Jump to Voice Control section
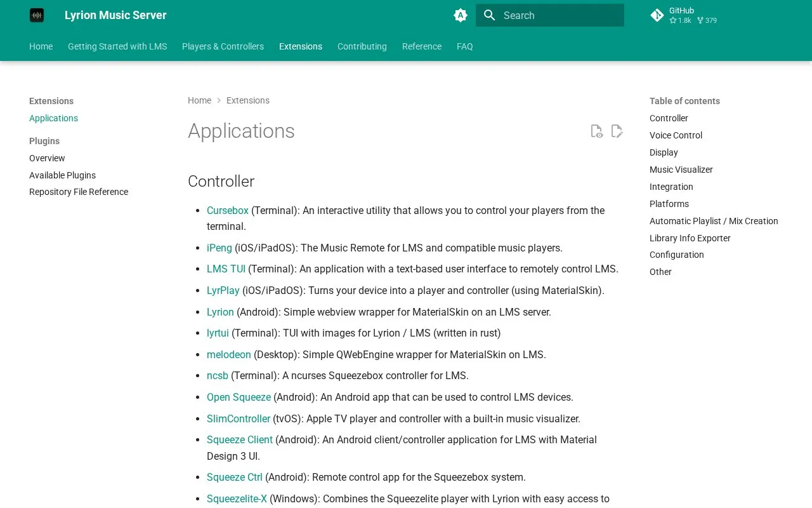Screen dimensions: 812x508 point(676,135)
